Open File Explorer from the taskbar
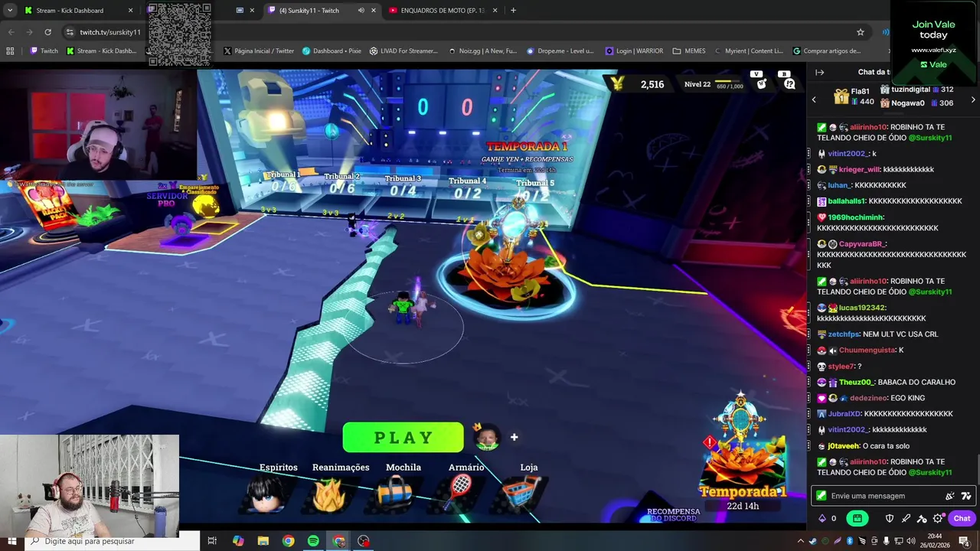 pos(263,541)
